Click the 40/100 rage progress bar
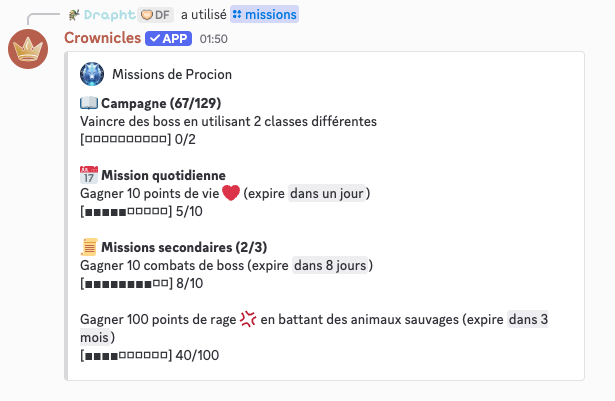Viewport: 615px width, 401px height. [132, 355]
